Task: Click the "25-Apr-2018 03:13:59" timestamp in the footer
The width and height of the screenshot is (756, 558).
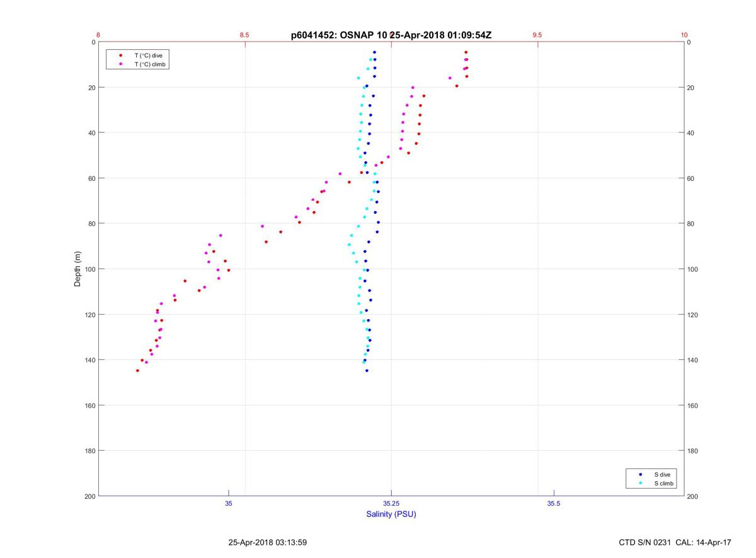Action: click(268, 542)
